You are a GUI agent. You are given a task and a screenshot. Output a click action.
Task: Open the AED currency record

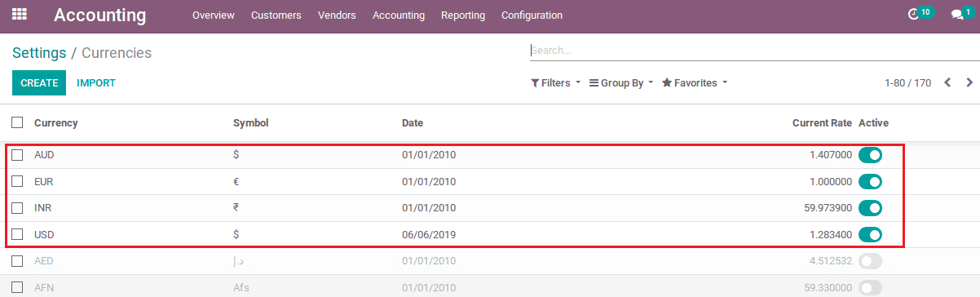click(x=44, y=261)
